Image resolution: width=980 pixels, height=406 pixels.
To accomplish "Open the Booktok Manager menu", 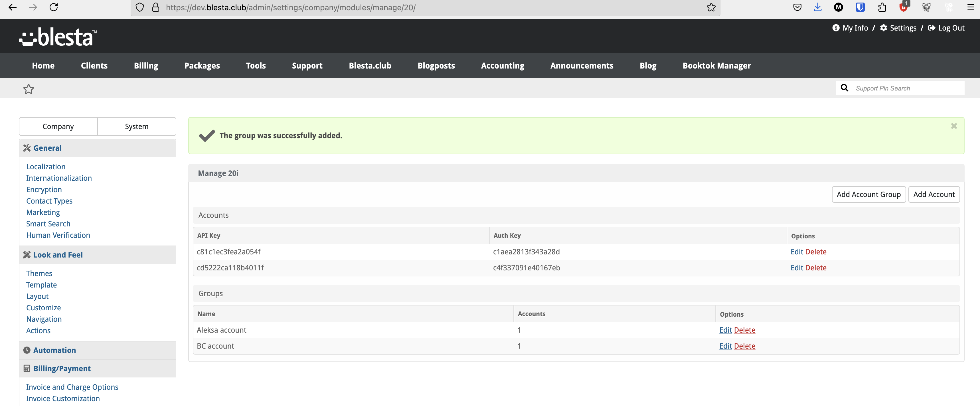I will click(x=717, y=65).
